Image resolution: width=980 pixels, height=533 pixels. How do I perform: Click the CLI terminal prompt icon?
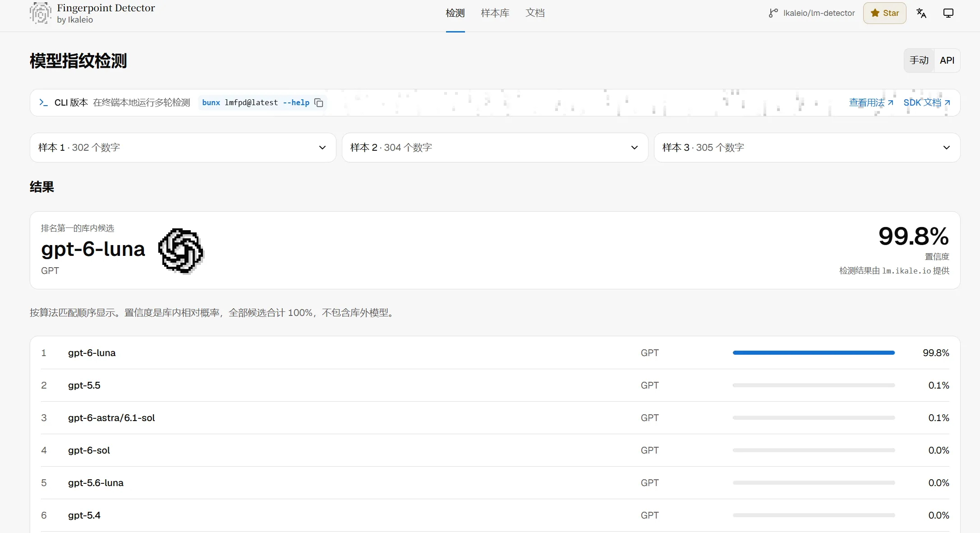[x=44, y=102]
